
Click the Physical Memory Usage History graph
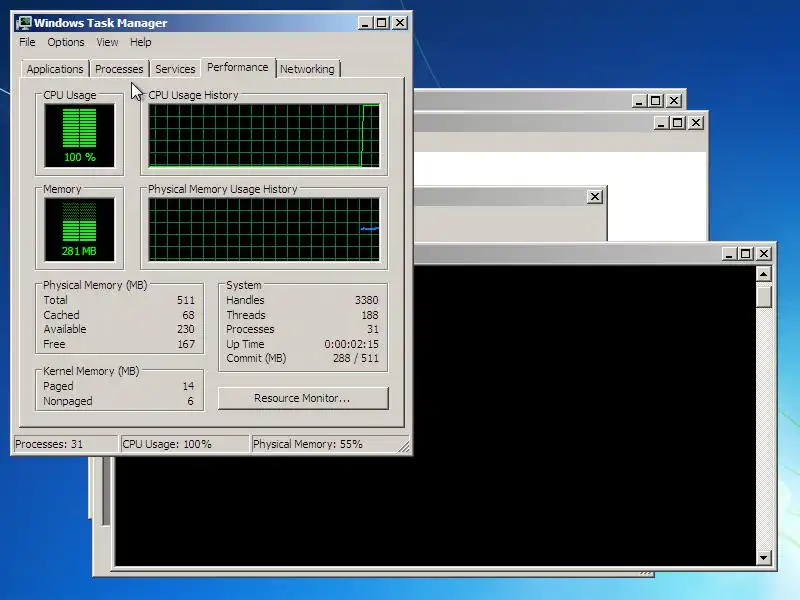click(264, 230)
